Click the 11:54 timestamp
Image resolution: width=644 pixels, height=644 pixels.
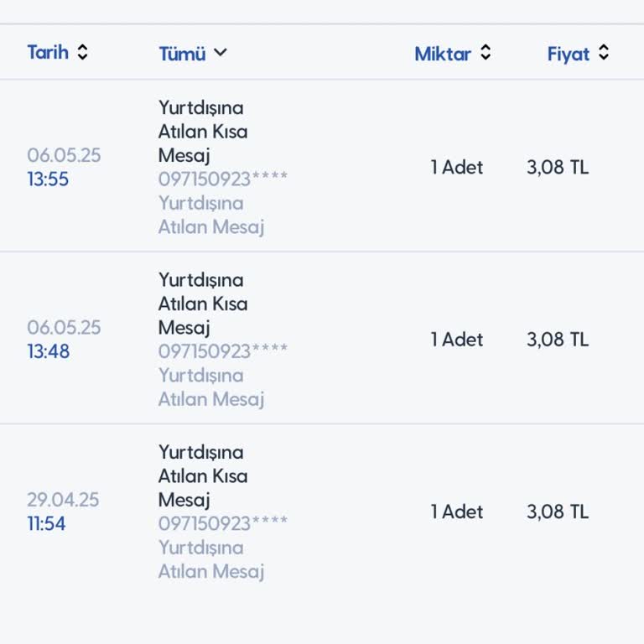[x=46, y=524]
